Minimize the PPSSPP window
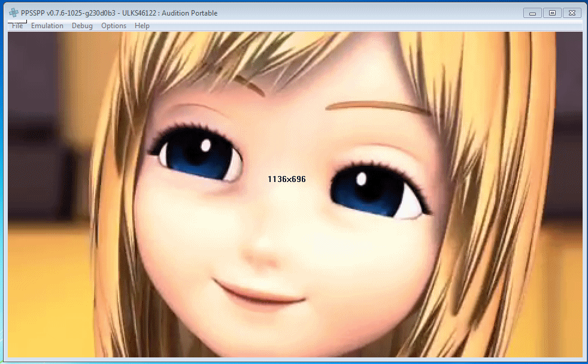This screenshot has height=364, width=588. (x=532, y=13)
